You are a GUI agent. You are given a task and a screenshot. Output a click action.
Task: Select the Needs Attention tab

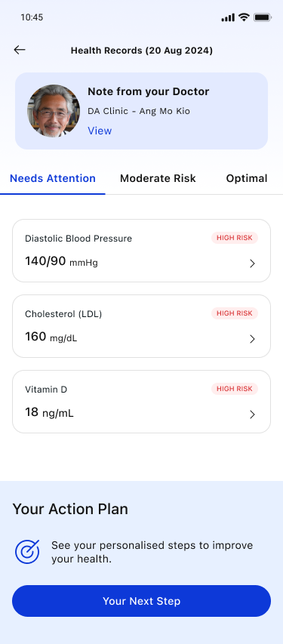pyautogui.click(x=53, y=178)
